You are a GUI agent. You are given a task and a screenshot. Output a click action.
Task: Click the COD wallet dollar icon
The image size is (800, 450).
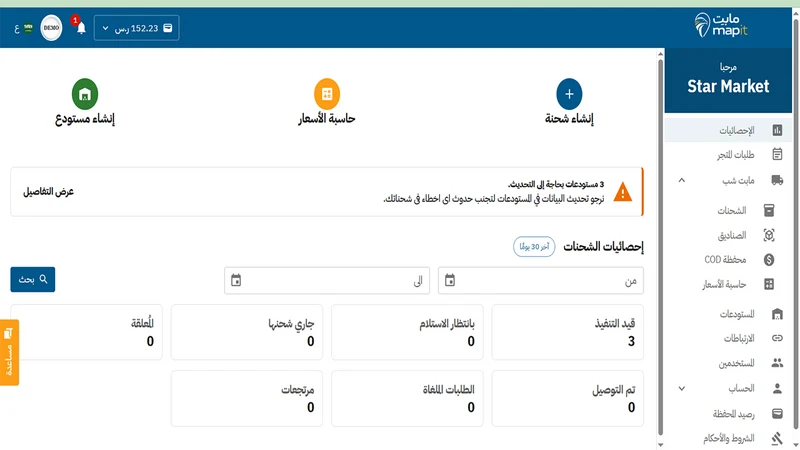(769, 260)
